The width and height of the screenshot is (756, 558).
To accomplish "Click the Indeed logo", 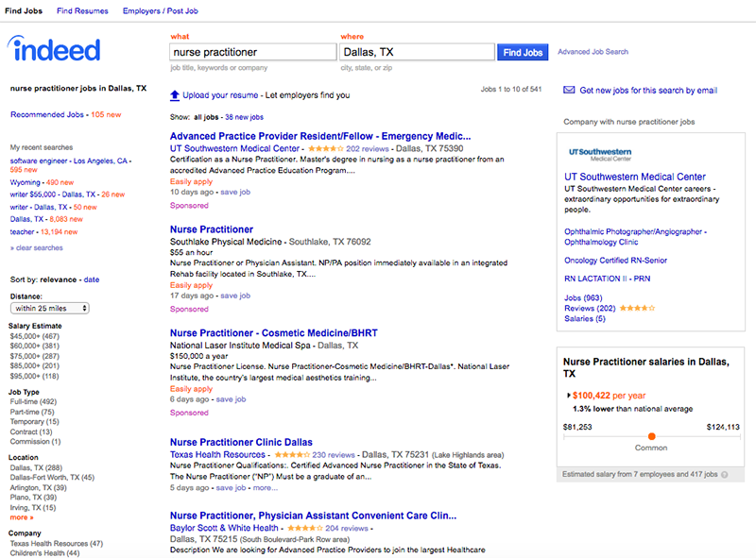I will tap(54, 49).
